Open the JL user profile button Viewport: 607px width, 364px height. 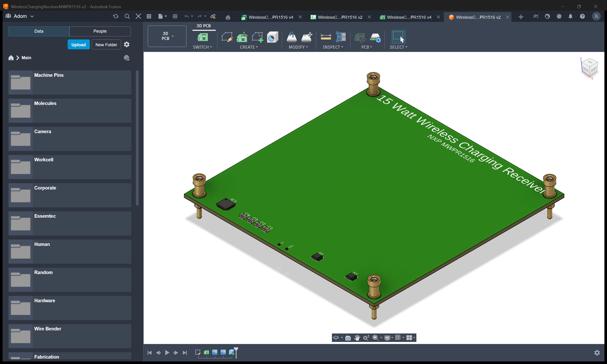(596, 16)
